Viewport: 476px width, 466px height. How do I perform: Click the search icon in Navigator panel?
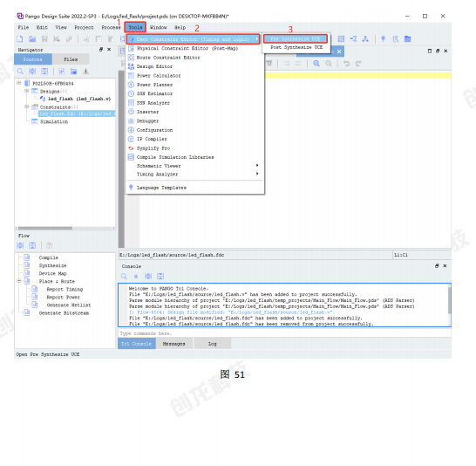[x=20, y=72]
